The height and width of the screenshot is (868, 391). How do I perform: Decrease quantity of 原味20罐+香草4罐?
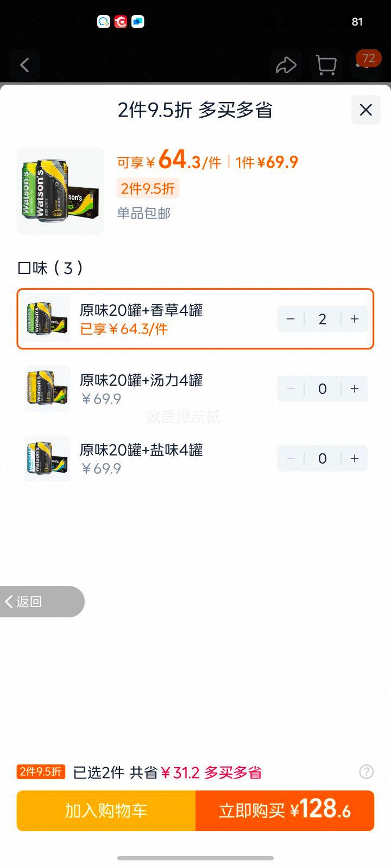coord(291,319)
